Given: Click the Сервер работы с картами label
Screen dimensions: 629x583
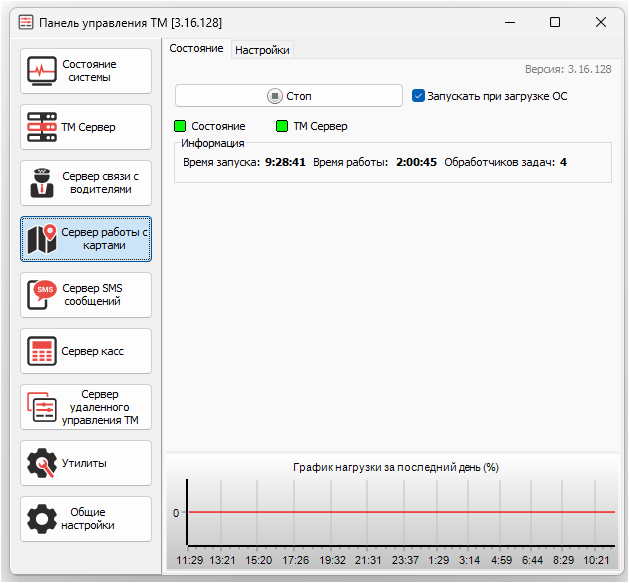Looking at the screenshot, I should click(104, 239).
